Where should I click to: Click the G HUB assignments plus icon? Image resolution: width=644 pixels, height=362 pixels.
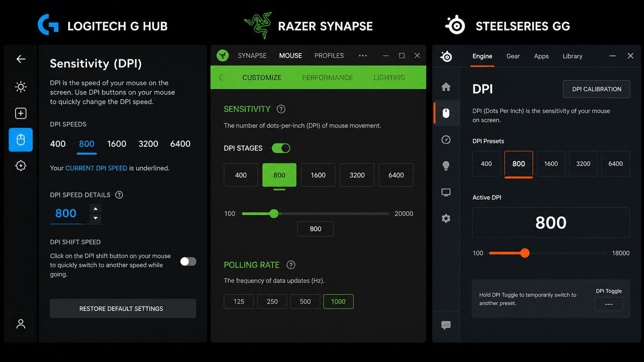[x=21, y=113]
